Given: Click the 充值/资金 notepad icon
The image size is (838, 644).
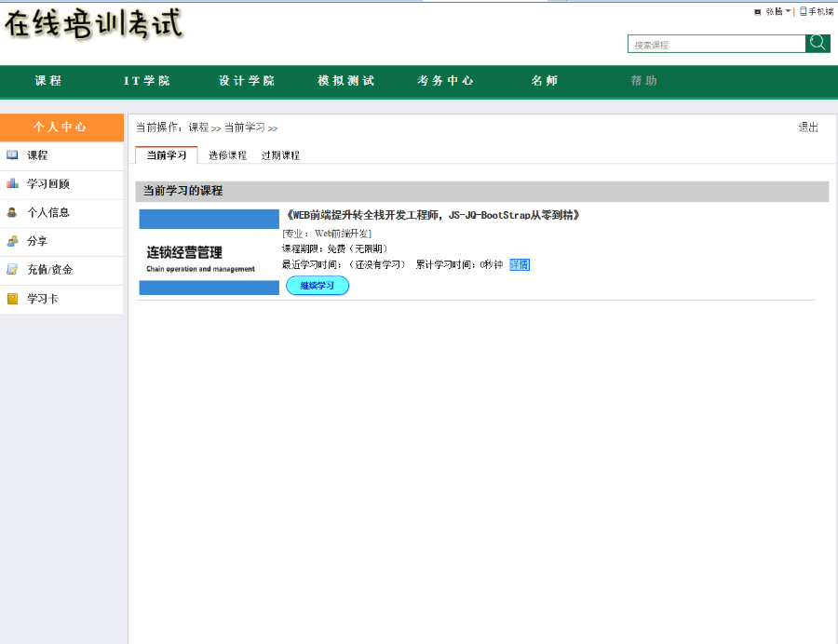Looking at the screenshot, I should [x=12, y=270].
